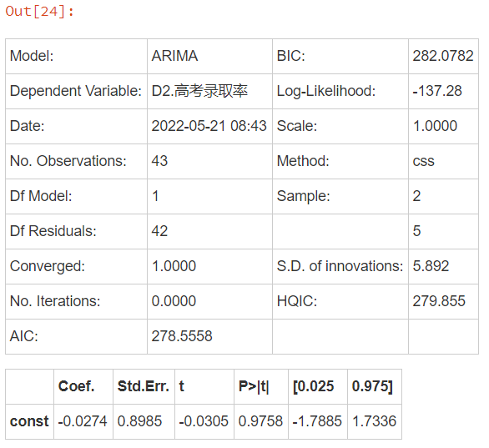Click the const coefficient -0.0274
Screen dimensions: 489x448
[83, 421]
